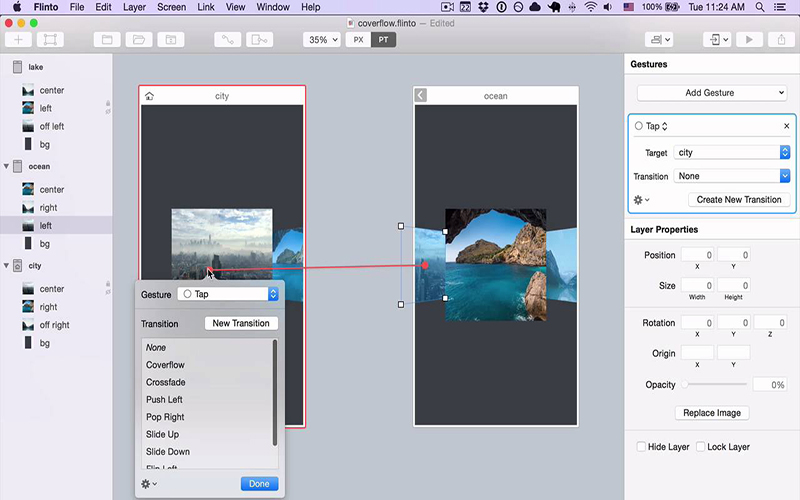Image resolution: width=800 pixels, height=500 pixels.
Task: Click the Dropbox menu bar icon
Action: [x=483, y=7]
